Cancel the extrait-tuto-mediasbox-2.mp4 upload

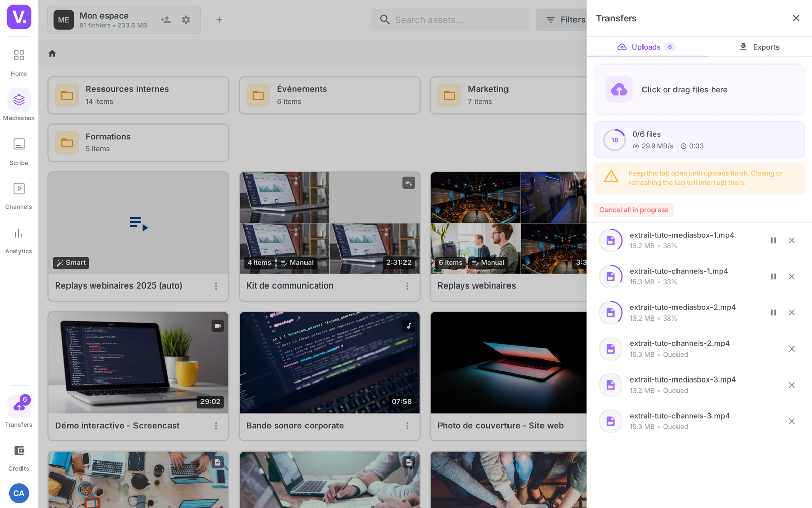coord(792,313)
